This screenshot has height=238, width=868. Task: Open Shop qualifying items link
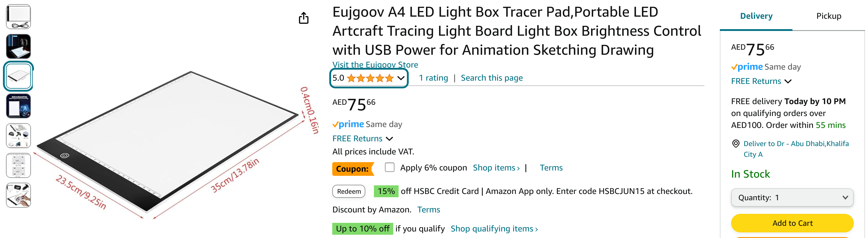[494, 229]
